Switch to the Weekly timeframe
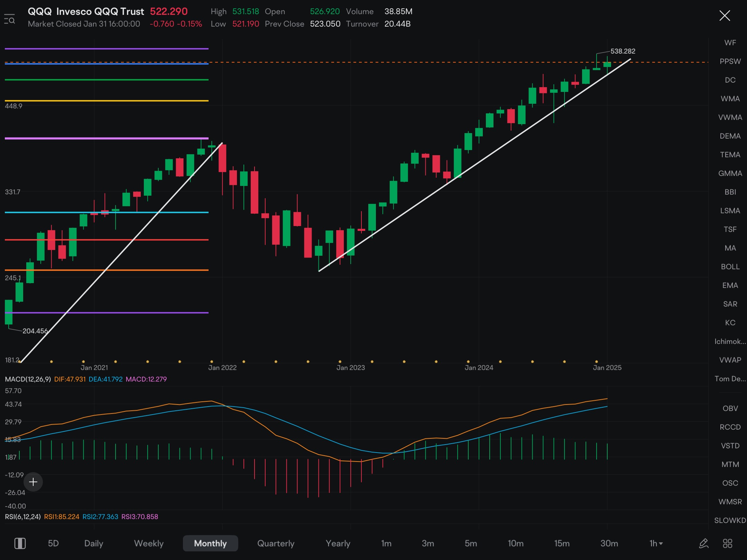 coord(149,543)
